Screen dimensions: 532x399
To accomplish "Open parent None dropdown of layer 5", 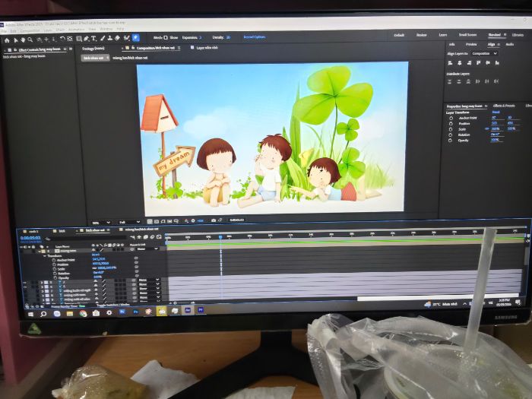I will [x=149, y=280].
